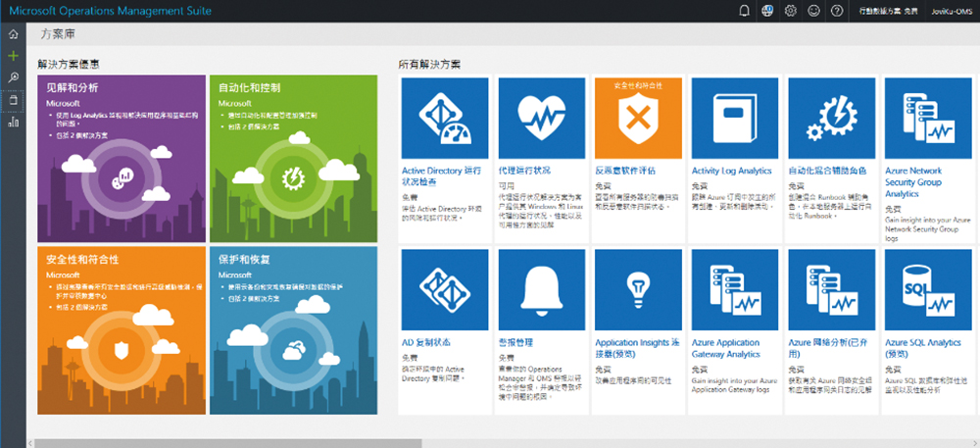Open the blue 保护和恢复 offer card
Screen dimensions: 980x448
point(293,330)
